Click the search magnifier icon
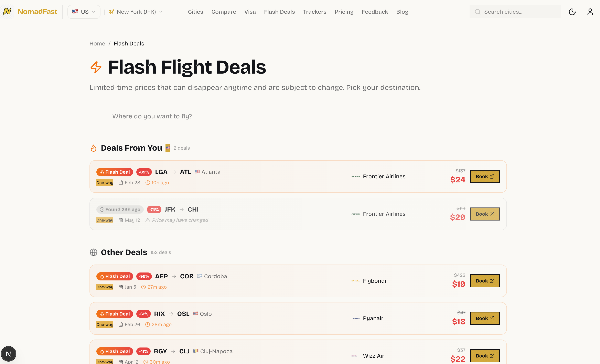The height and width of the screenshot is (364, 600). pyautogui.click(x=478, y=12)
